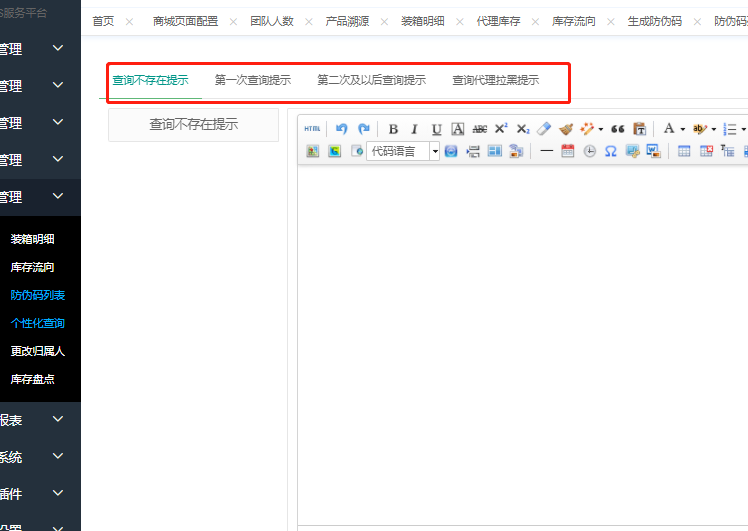The height and width of the screenshot is (531, 748).
Task: Click the redo arrow in editor toolbar
Action: point(364,129)
